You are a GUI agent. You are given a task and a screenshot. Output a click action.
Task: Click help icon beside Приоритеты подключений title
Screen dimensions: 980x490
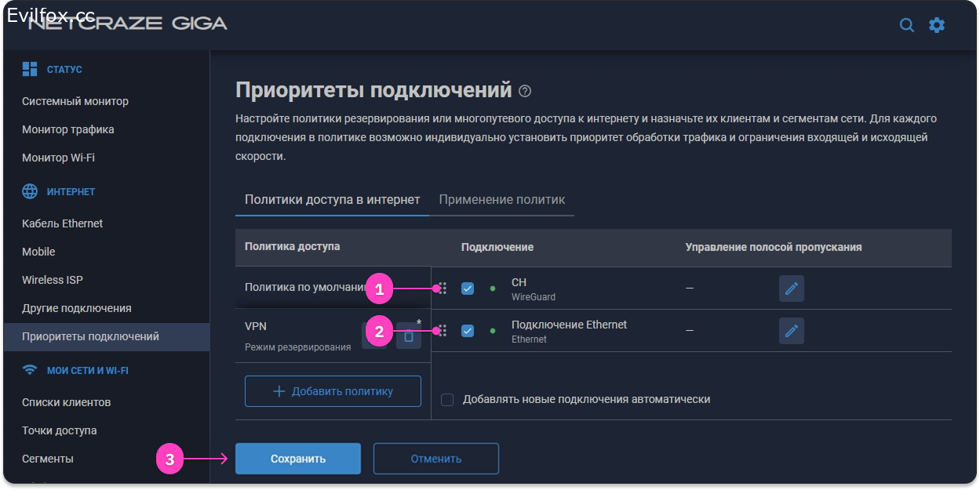pos(525,91)
